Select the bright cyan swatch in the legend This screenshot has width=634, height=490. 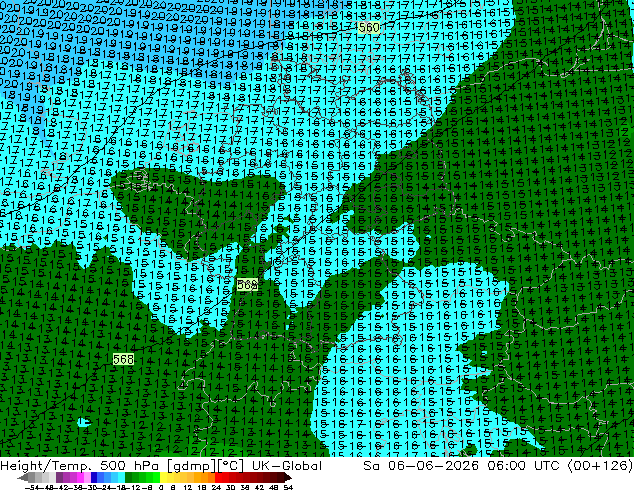pyautogui.click(x=122, y=478)
